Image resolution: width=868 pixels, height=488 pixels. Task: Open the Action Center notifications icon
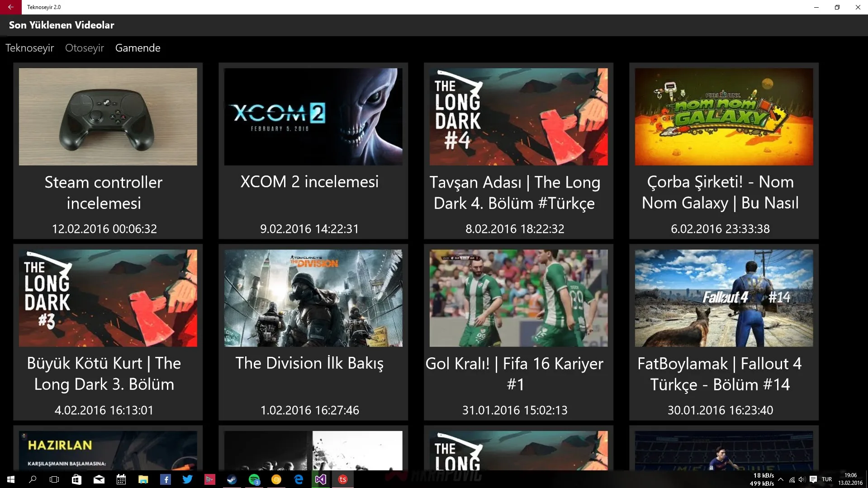pyautogui.click(x=813, y=479)
